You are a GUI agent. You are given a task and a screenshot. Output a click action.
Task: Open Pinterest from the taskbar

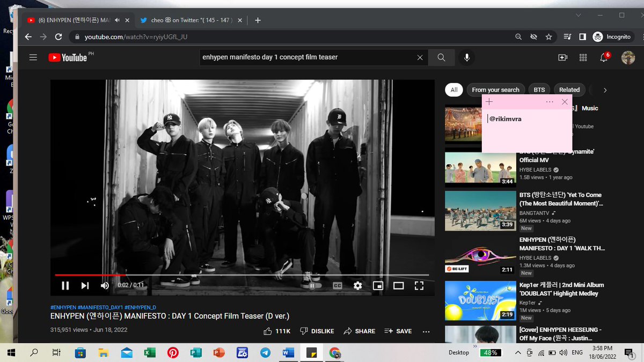[173, 352]
